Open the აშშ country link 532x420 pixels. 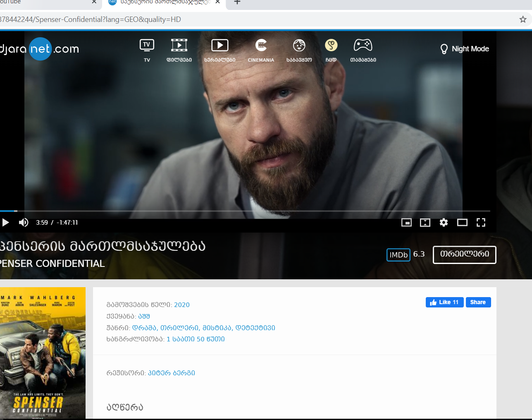[x=144, y=317]
